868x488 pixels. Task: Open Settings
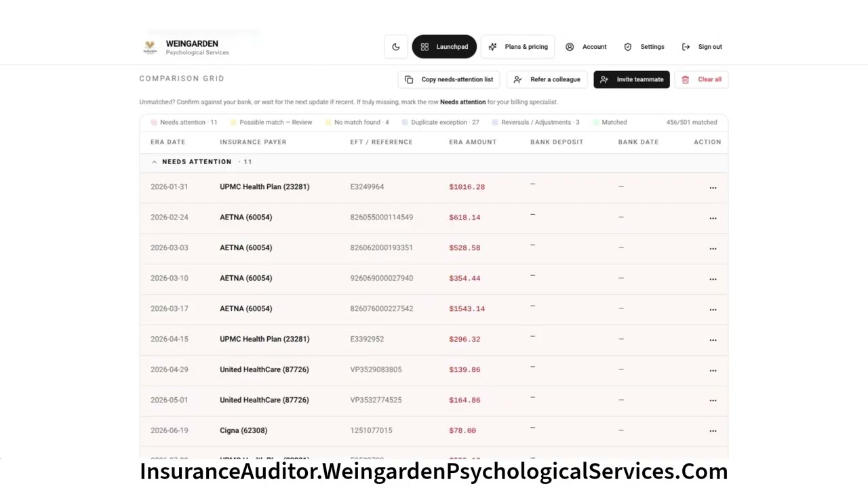[x=644, y=47]
